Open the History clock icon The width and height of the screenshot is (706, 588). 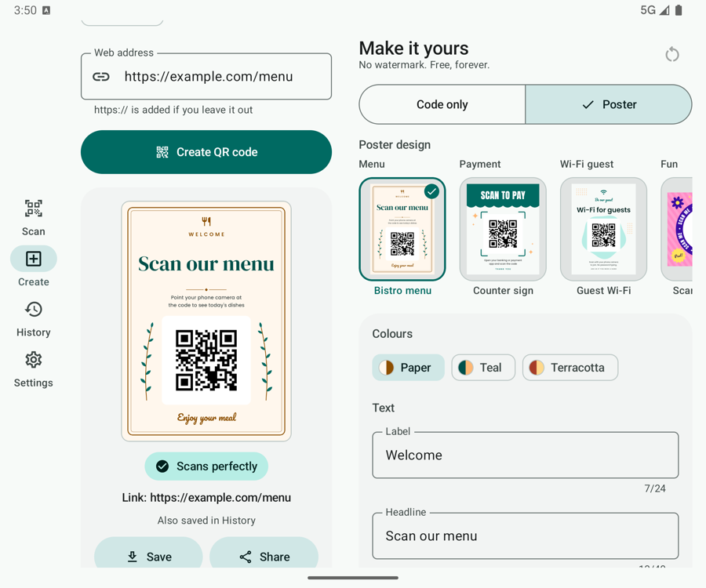point(33,310)
